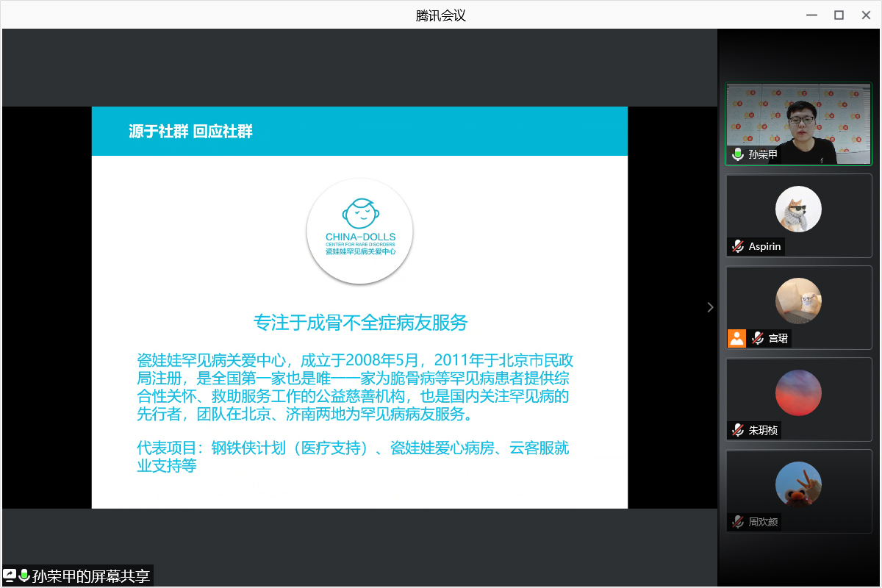Click the 朱玥桢 name label
882x588 pixels.
(763, 430)
